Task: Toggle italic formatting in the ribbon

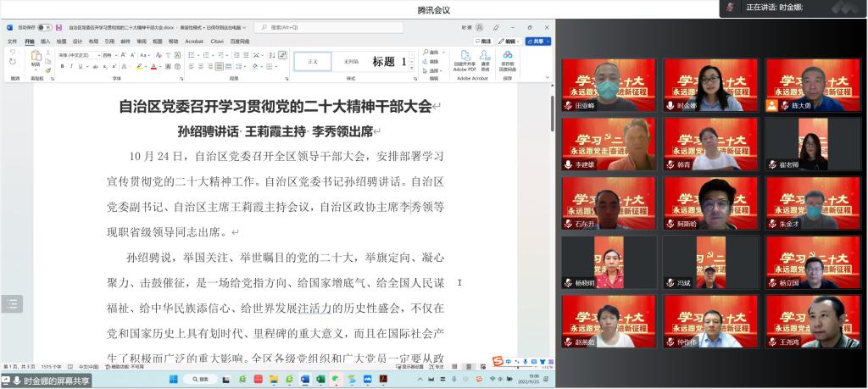Action: [x=70, y=66]
